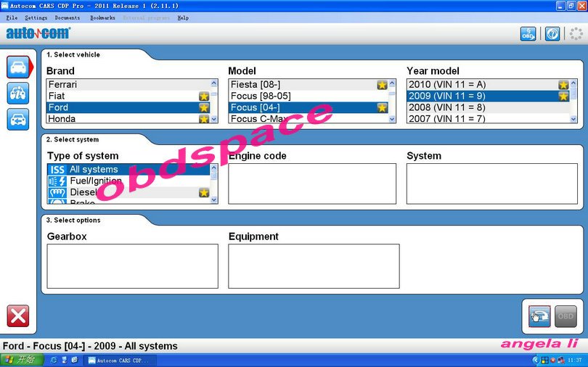Expand hidden system tray icons arrow
588x367 pixels.
[535, 360]
